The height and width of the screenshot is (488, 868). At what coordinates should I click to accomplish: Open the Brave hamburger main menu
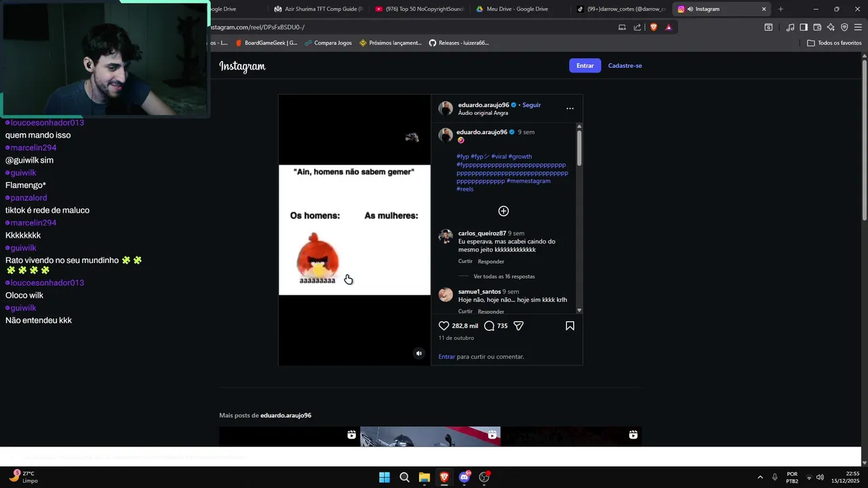(x=858, y=27)
